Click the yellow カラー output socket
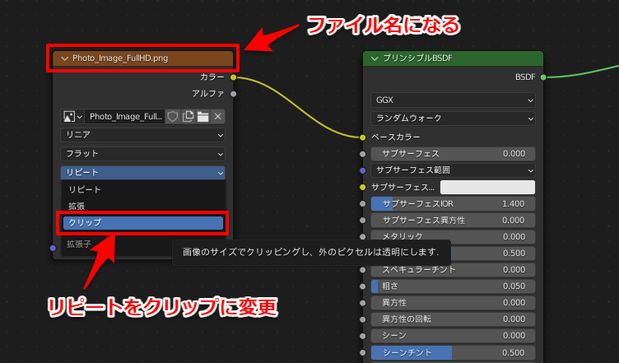The width and height of the screenshot is (619, 363). 233,77
